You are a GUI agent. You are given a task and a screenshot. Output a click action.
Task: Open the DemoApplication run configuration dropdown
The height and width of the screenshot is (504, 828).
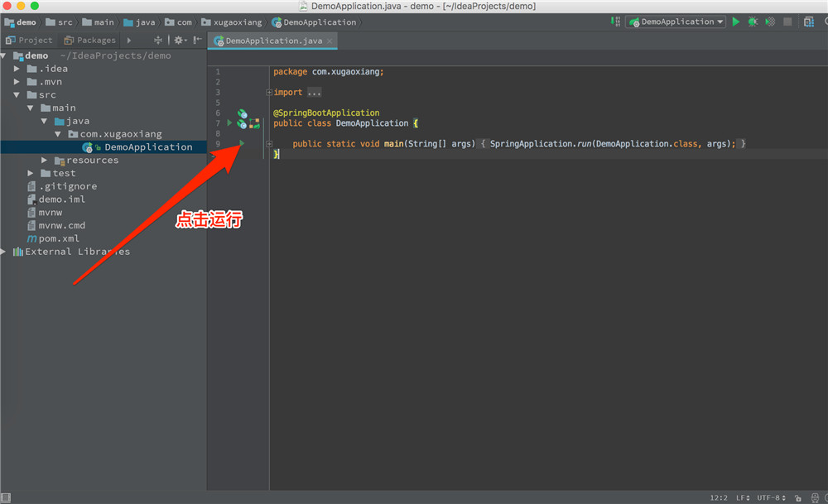pyautogui.click(x=676, y=22)
